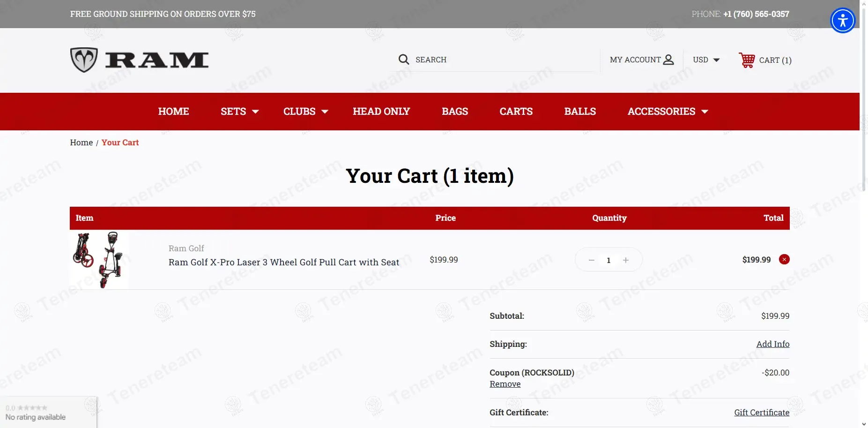Open the Bags menu item

coord(455,112)
